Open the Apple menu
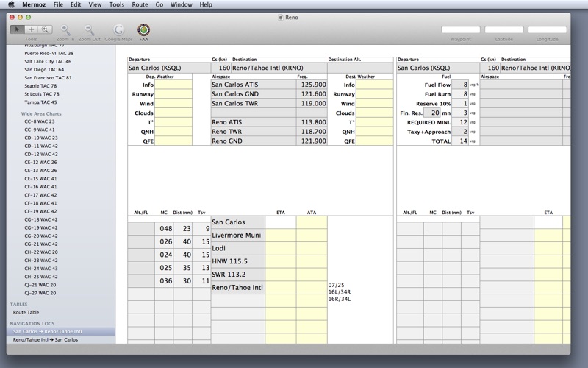Image resolution: width=588 pixels, height=368 pixels. 11,4
